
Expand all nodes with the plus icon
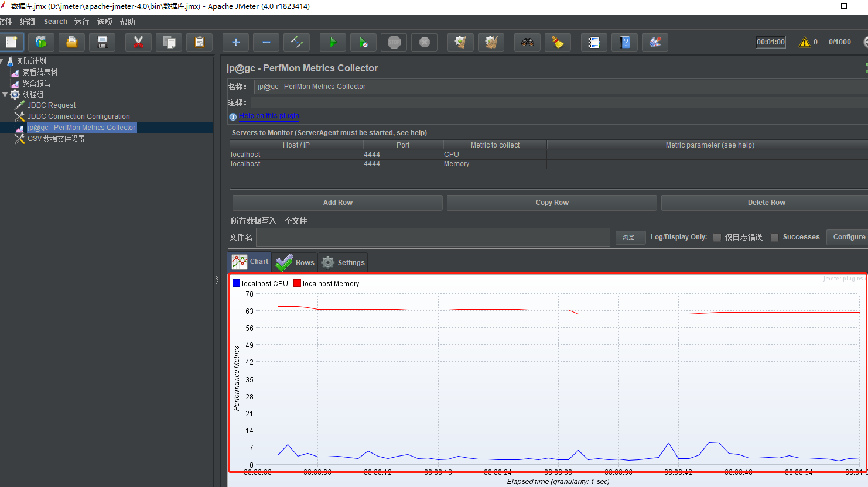click(x=235, y=42)
